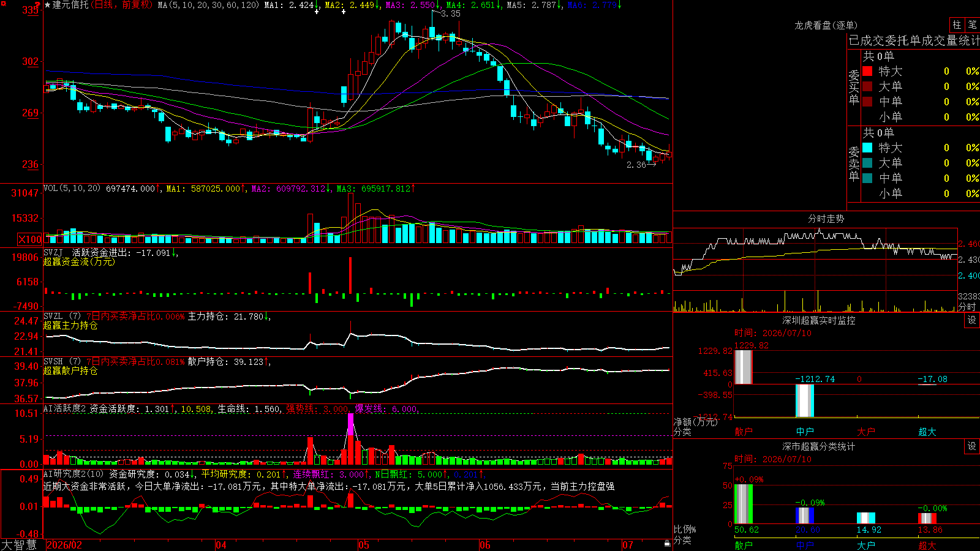980x551 pixels.
Task: Click the magenta spike bar in AI活跃度2 chart
Action: 350,424
